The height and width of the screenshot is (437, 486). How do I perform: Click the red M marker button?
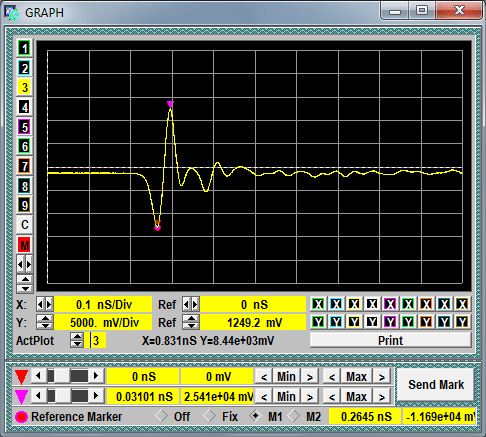(x=24, y=245)
